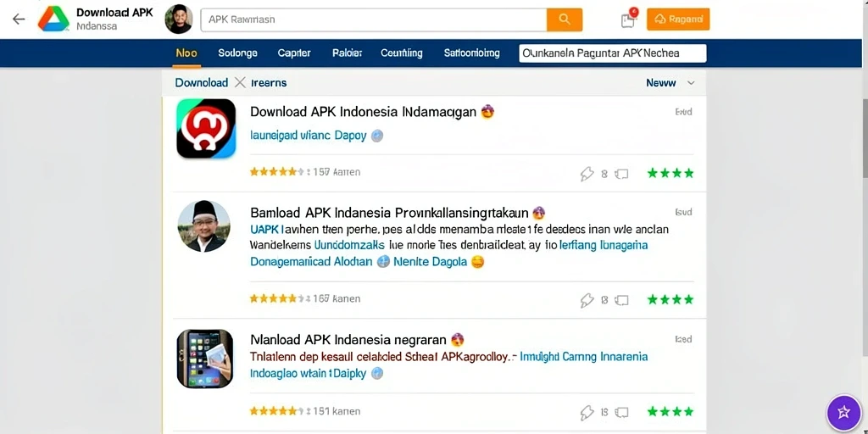Image resolution: width=868 pixels, height=434 pixels.
Task: Open the user profile avatar in header
Action: click(179, 19)
